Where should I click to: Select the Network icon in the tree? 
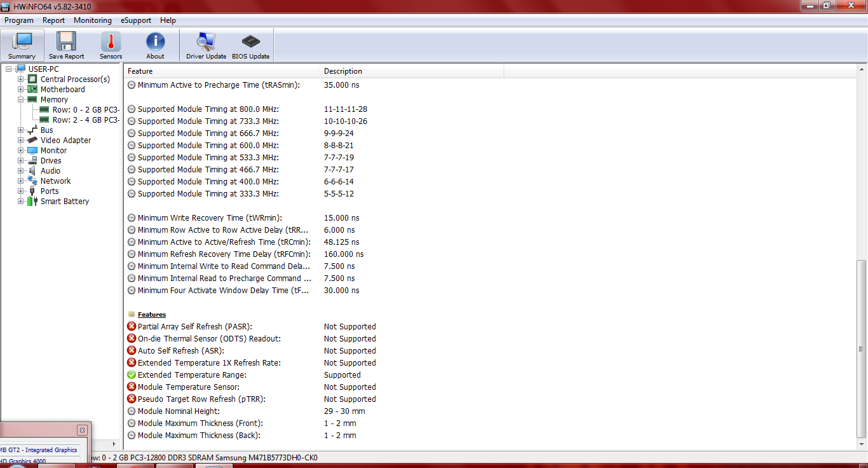32,181
